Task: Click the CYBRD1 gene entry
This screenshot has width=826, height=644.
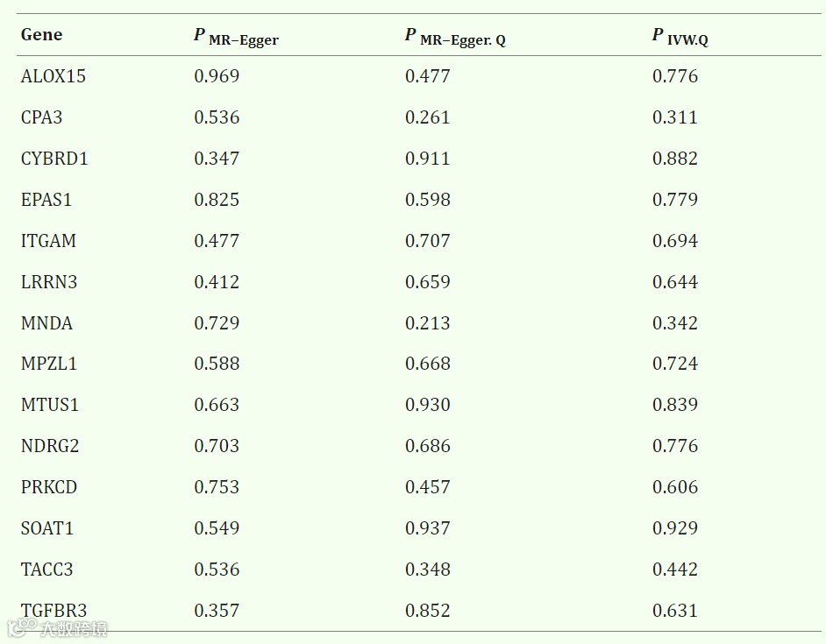Action: coord(54,159)
